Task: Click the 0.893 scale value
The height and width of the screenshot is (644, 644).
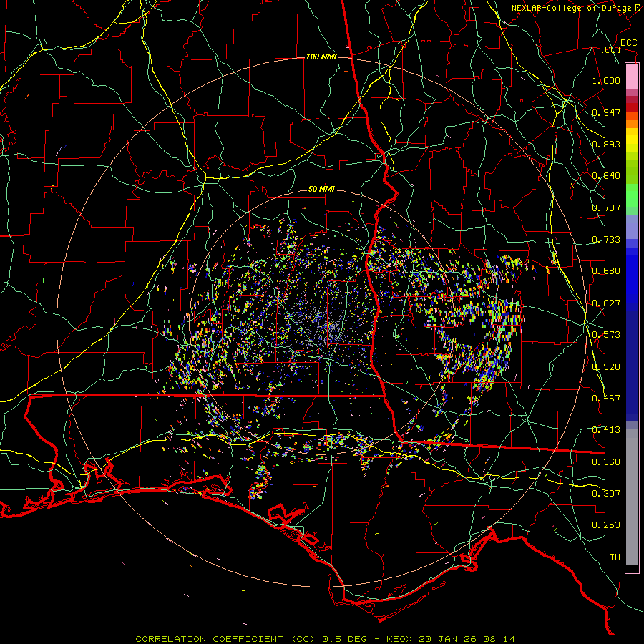Action: (606, 144)
